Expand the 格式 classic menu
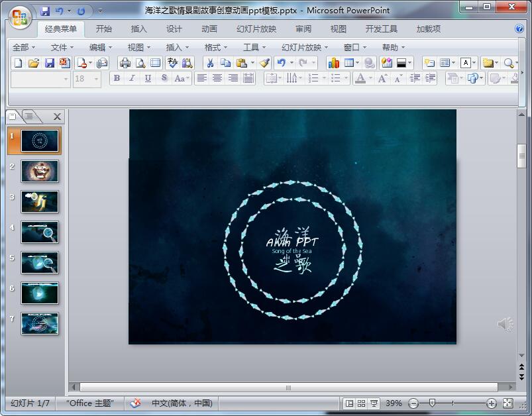 216,48
